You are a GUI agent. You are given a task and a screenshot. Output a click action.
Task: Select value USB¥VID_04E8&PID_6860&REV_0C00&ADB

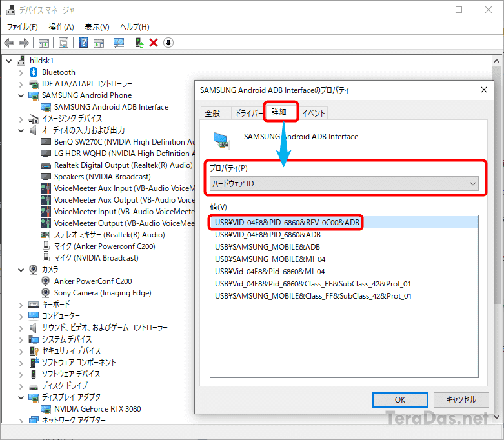coord(344,223)
